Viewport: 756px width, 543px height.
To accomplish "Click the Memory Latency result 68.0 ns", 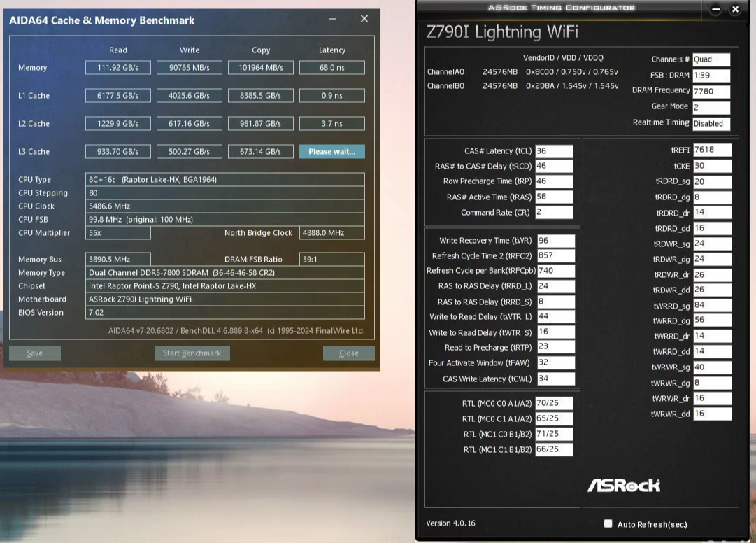I will pyautogui.click(x=332, y=67).
